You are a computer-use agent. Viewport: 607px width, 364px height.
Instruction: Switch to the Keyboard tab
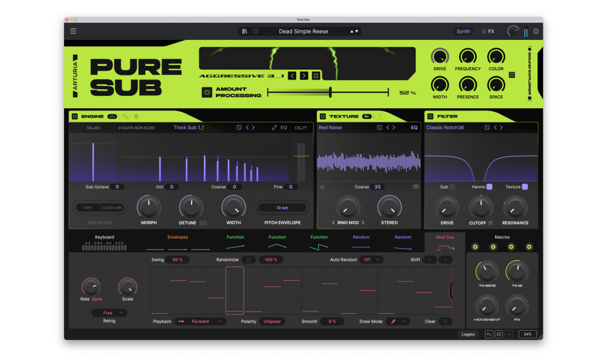tap(105, 244)
